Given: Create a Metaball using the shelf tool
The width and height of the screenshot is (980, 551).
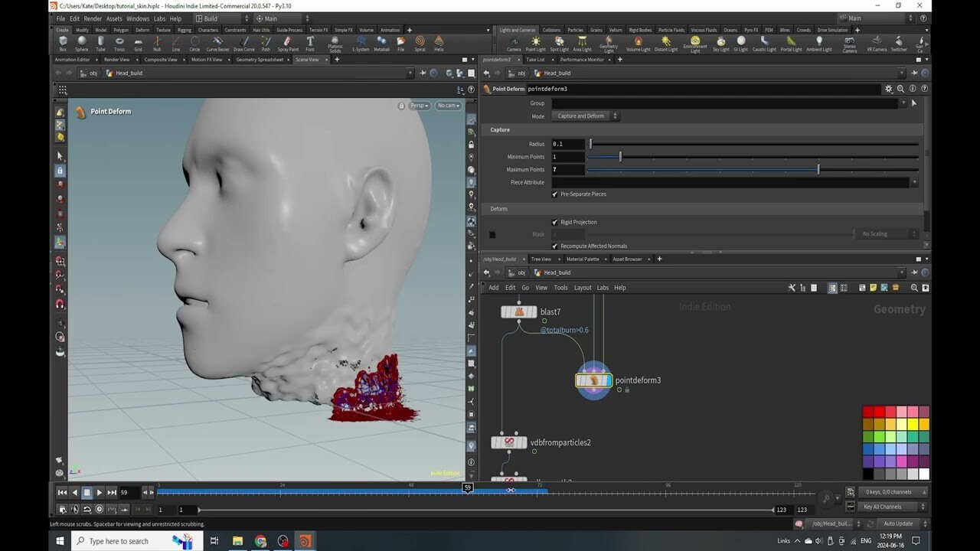Looking at the screenshot, I should tap(381, 44).
